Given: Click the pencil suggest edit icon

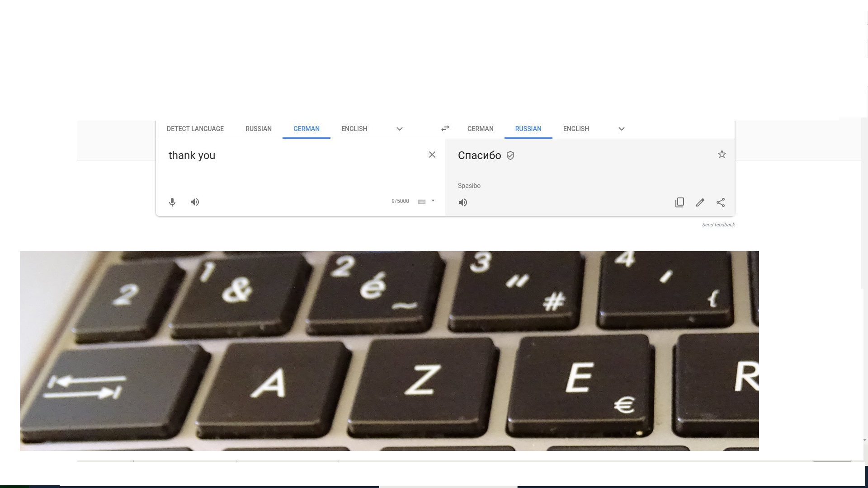Looking at the screenshot, I should (700, 202).
